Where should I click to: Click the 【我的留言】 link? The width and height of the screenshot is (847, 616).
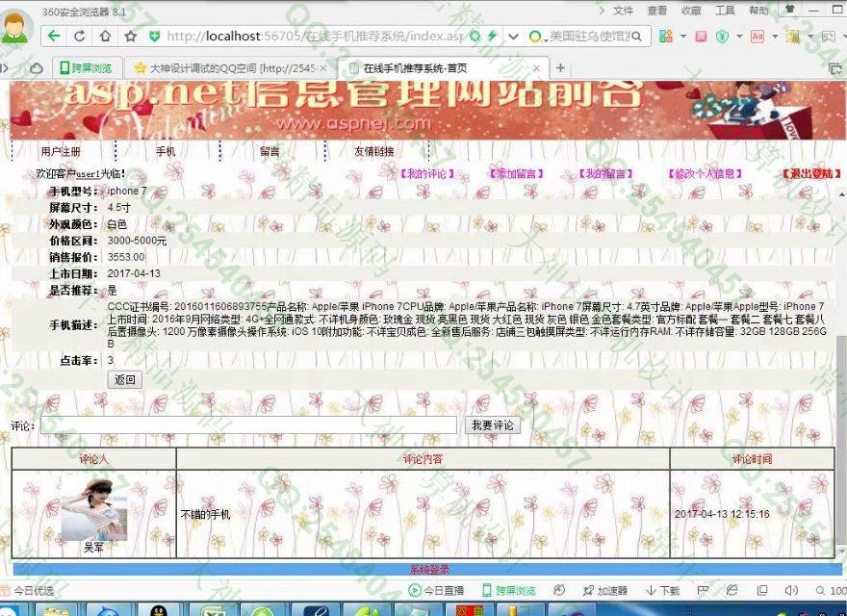(605, 174)
